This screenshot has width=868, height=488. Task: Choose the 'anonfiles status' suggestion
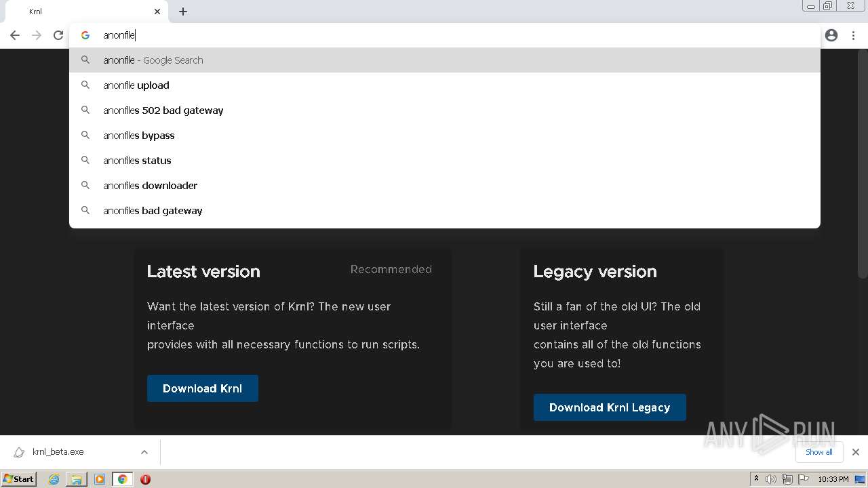(445, 161)
